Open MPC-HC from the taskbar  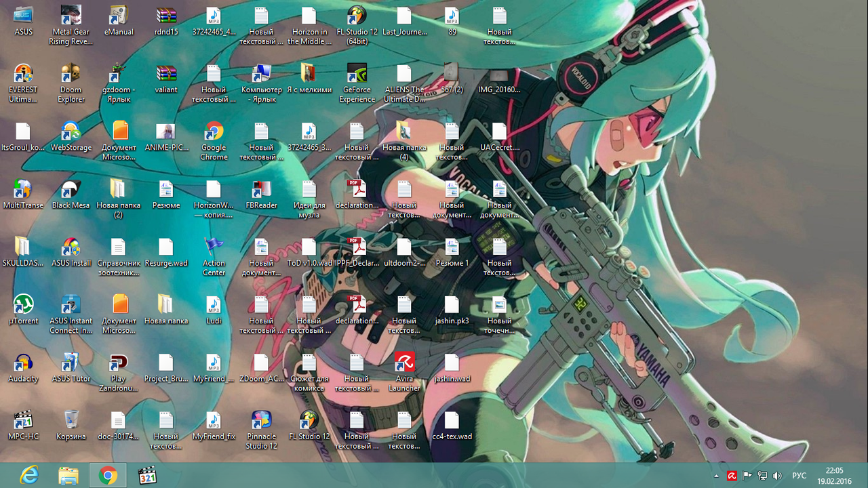coord(147,476)
